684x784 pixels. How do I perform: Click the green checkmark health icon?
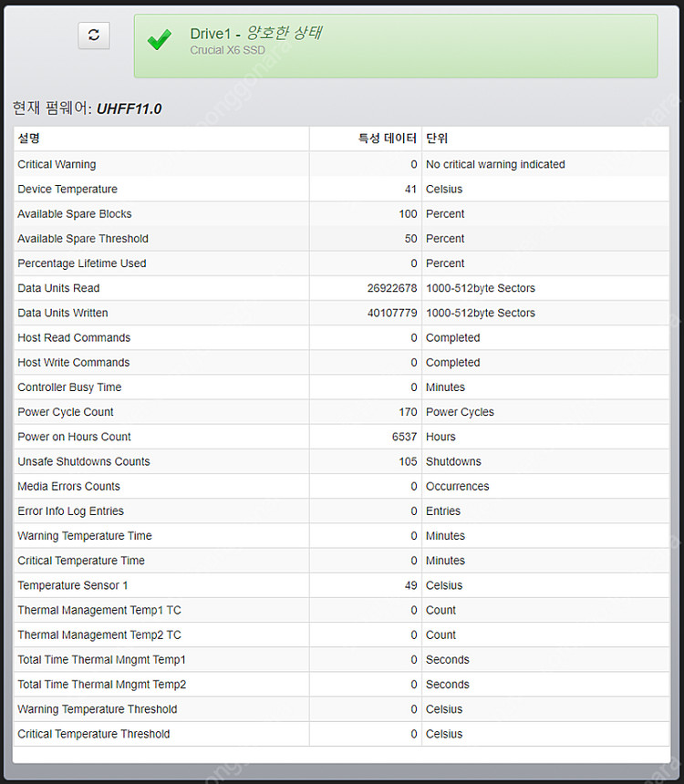pyautogui.click(x=159, y=39)
